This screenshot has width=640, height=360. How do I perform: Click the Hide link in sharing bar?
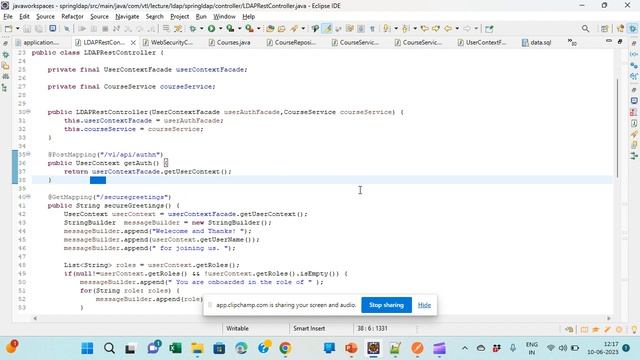[424, 305]
